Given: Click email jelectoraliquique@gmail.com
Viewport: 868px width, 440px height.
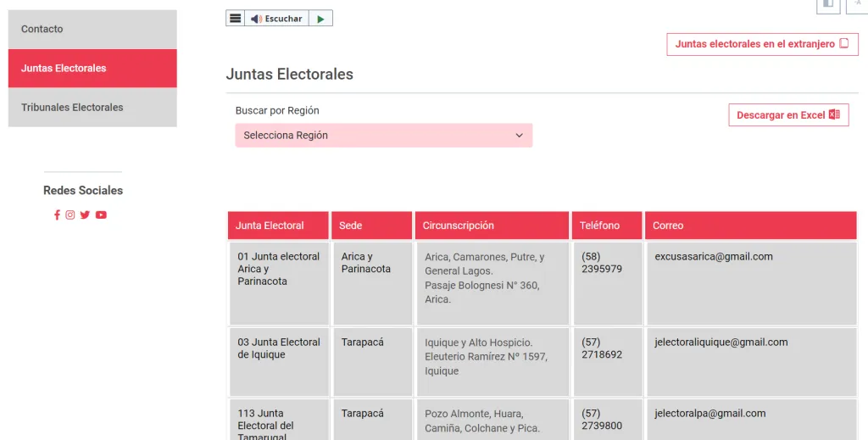Looking at the screenshot, I should tap(721, 342).
